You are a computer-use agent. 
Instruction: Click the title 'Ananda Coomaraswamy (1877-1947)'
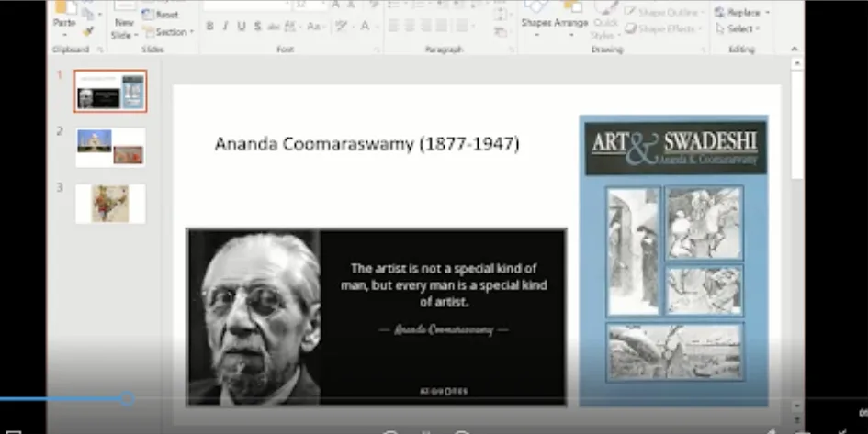(367, 144)
